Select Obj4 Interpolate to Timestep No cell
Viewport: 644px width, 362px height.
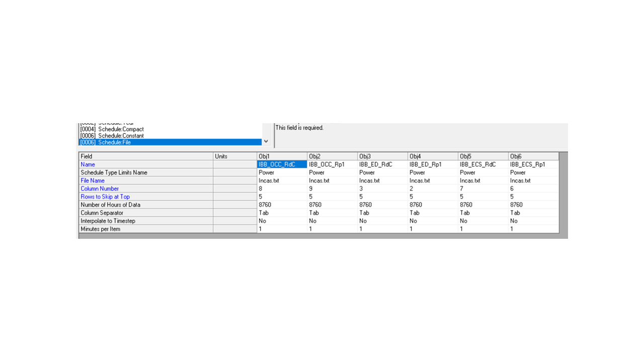pyautogui.click(x=433, y=221)
